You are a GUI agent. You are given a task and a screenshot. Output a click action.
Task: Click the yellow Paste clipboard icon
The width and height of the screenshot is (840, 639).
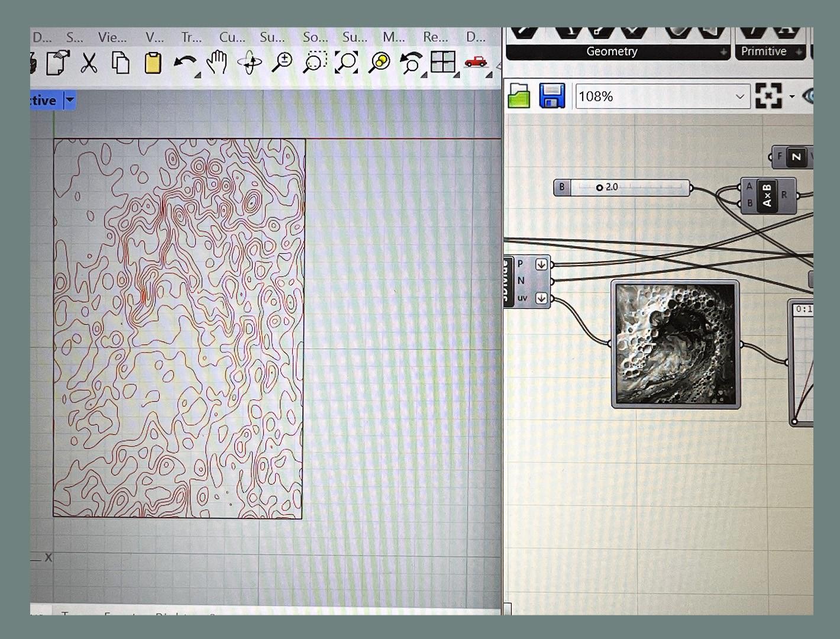pyautogui.click(x=153, y=63)
